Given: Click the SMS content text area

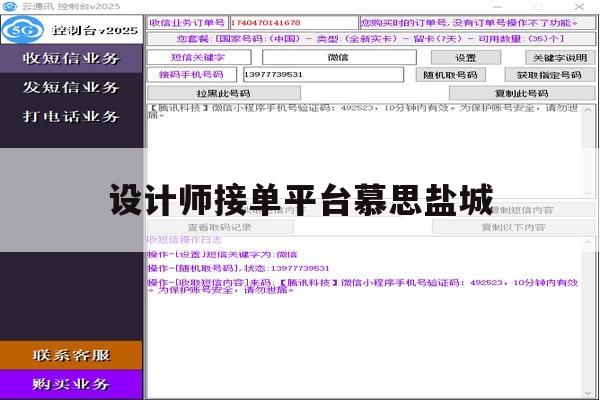Looking at the screenshot, I should pos(364,151).
